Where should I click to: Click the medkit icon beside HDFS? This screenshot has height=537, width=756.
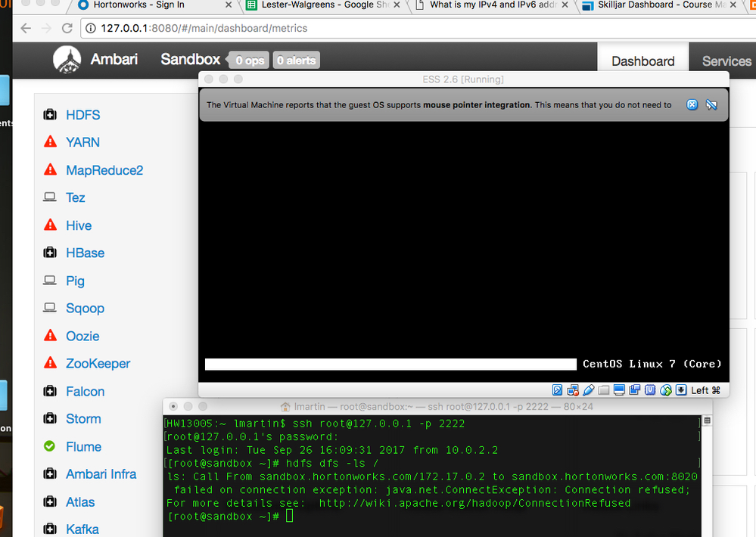coord(50,114)
